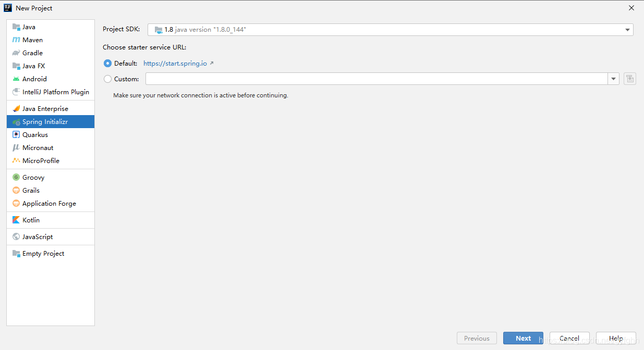644x350 pixels.
Task: Choose Java project type label
Action: click(29, 27)
